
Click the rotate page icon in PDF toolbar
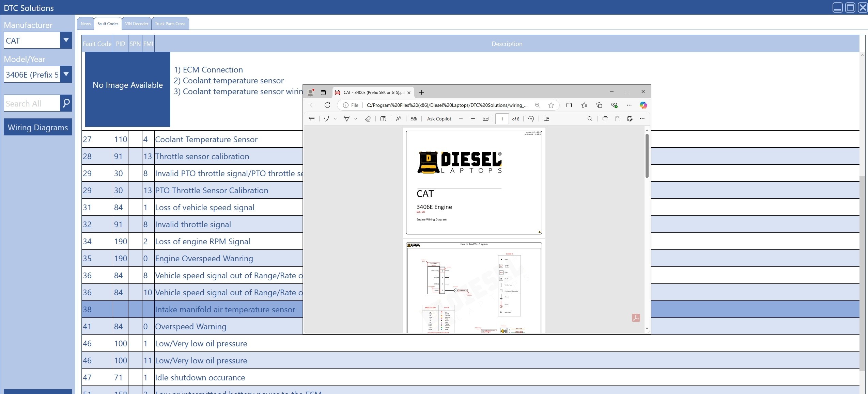tap(531, 119)
